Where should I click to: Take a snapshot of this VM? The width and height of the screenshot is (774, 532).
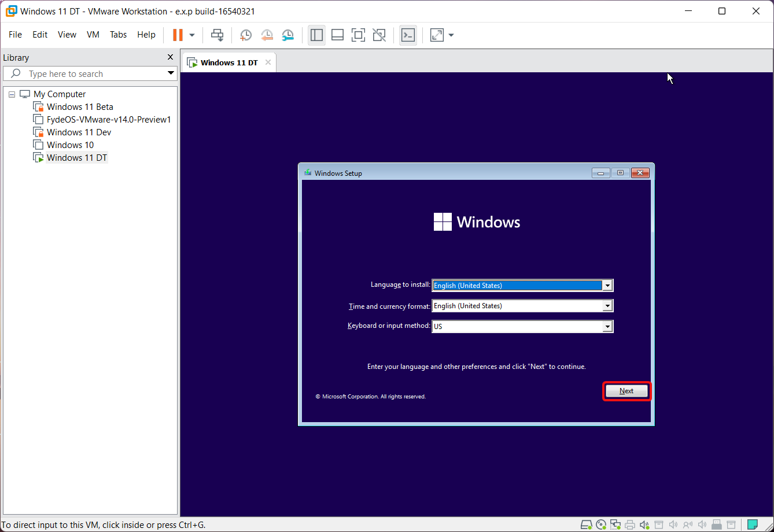point(246,35)
